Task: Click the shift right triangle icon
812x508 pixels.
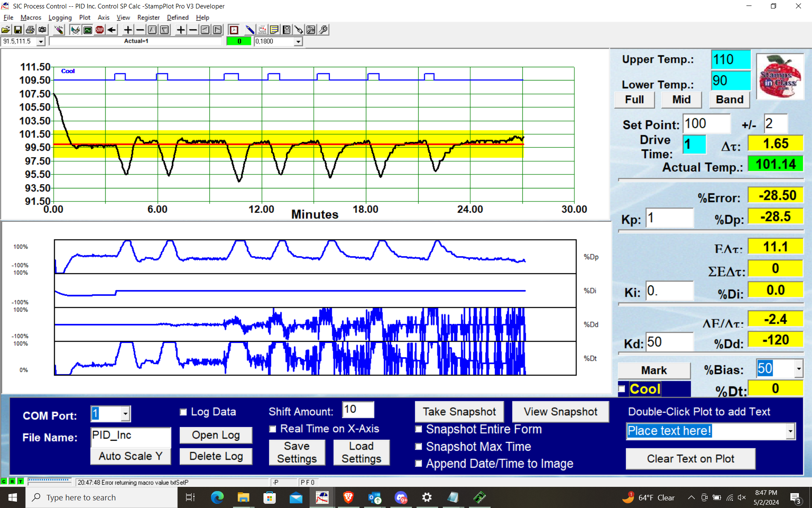Action: [x=217, y=30]
